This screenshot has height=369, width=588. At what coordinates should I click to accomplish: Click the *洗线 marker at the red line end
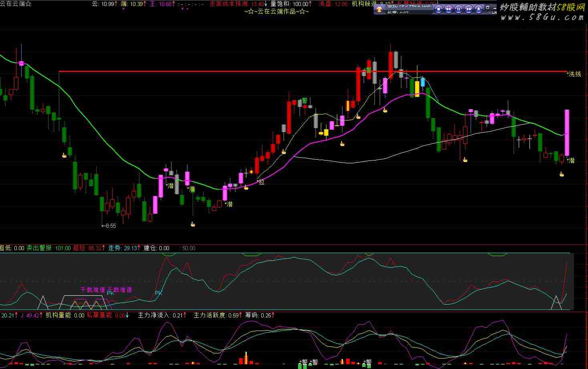pos(574,74)
